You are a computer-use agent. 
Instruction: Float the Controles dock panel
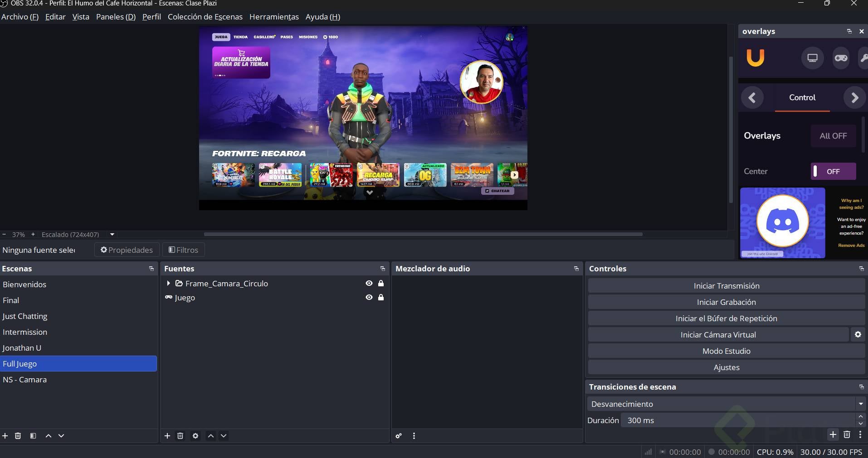coord(862,269)
